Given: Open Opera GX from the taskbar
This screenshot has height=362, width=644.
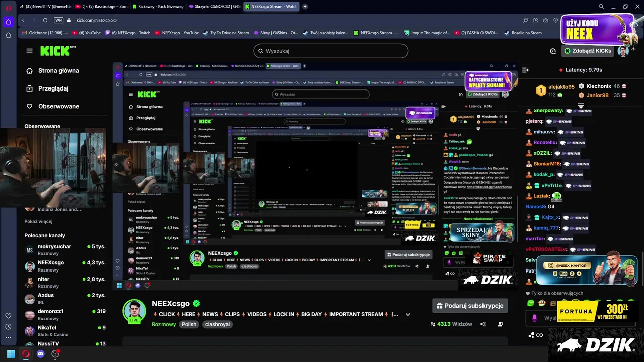Looking at the screenshot, I should (x=26, y=354).
